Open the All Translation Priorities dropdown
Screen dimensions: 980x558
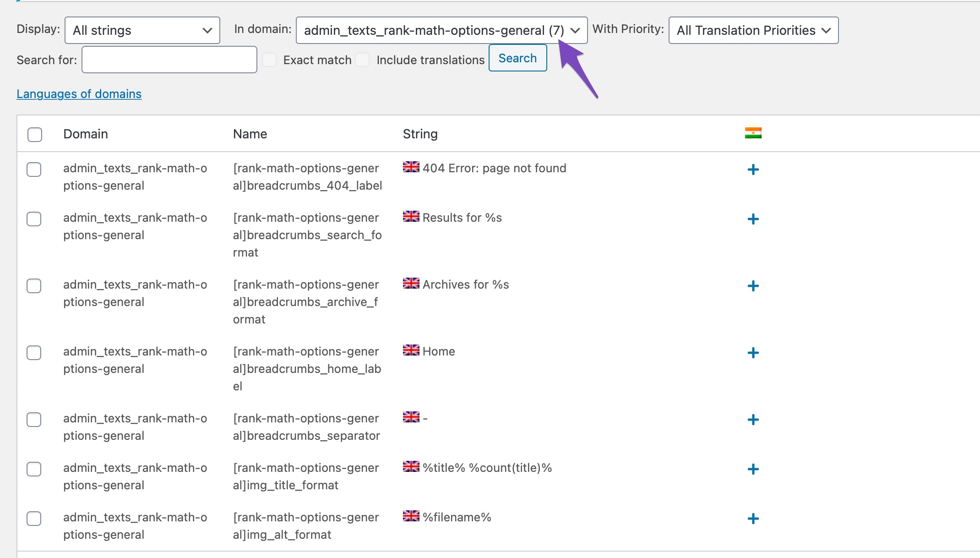[x=753, y=30]
